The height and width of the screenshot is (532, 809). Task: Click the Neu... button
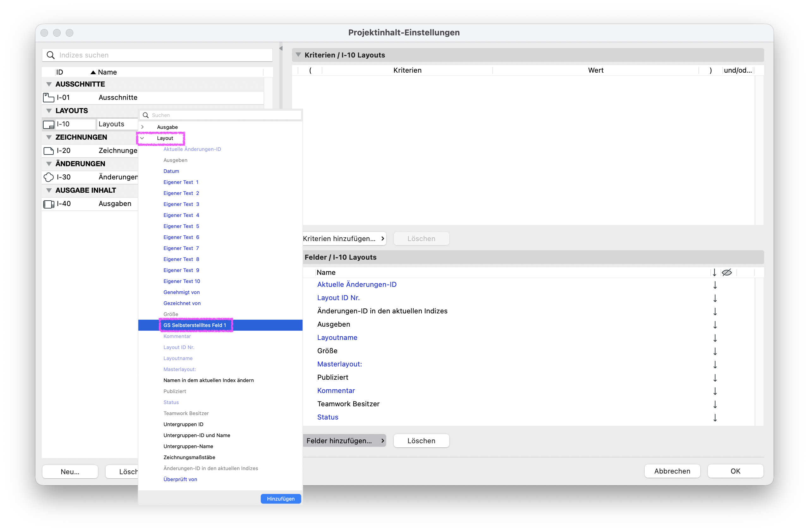70,472
